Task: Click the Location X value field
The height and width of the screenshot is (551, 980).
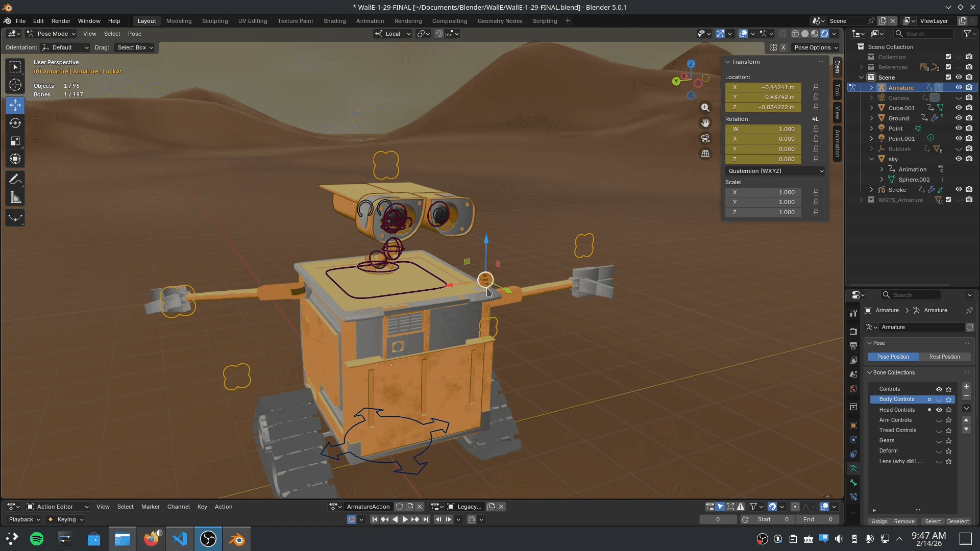Action: (x=763, y=87)
